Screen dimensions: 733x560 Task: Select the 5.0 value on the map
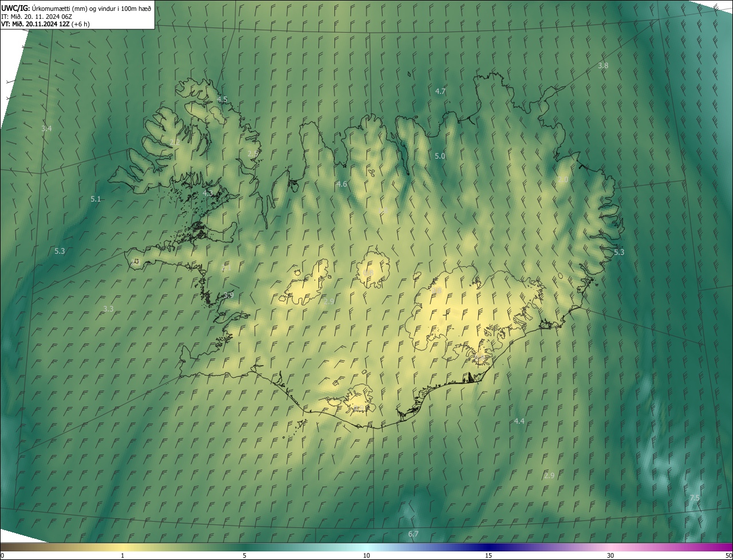coord(440,156)
